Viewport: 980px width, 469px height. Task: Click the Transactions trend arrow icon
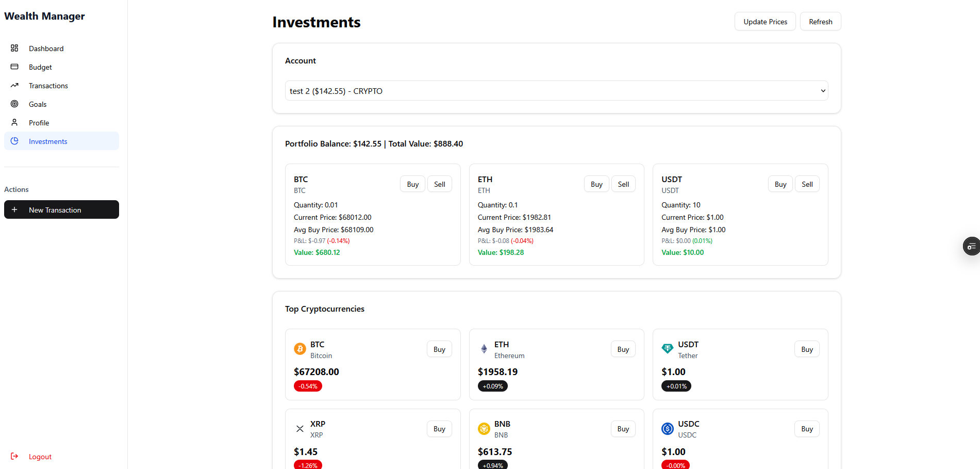point(14,85)
